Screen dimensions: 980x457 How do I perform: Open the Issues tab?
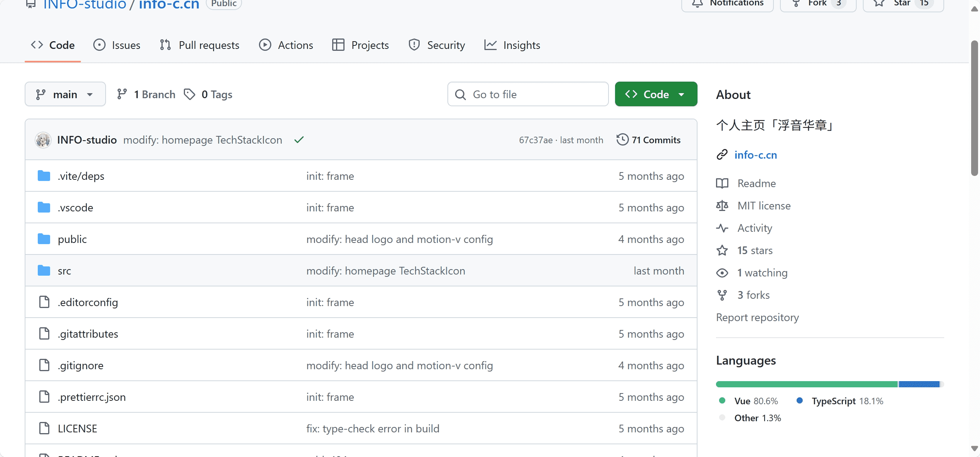tap(117, 45)
